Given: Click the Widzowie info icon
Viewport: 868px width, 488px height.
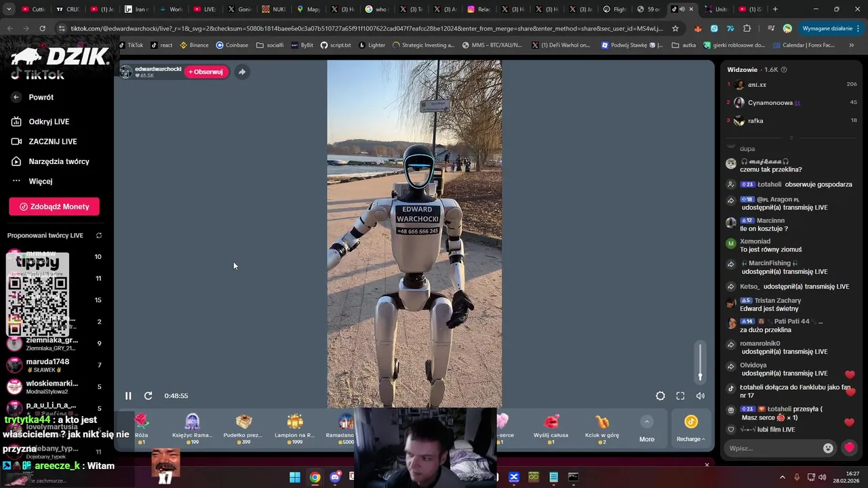Looking at the screenshot, I should pyautogui.click(x=784, y=70).
